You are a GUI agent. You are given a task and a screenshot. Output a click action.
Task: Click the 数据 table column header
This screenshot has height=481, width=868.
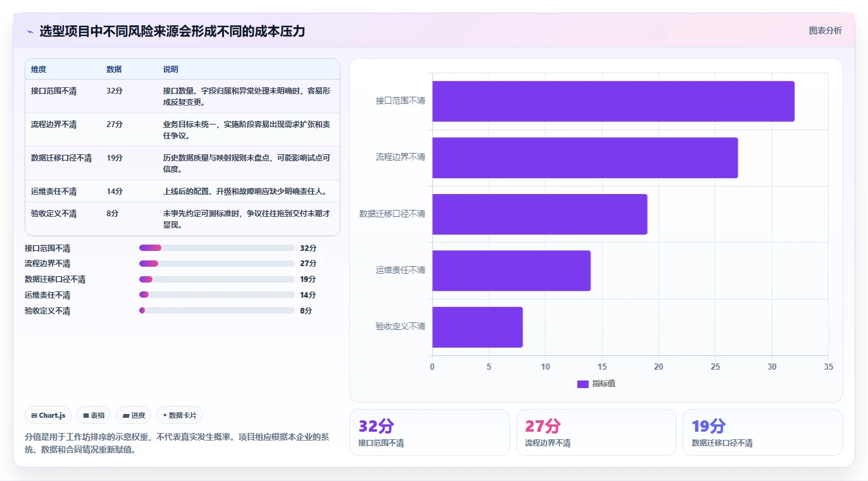(x=115, y=70)
